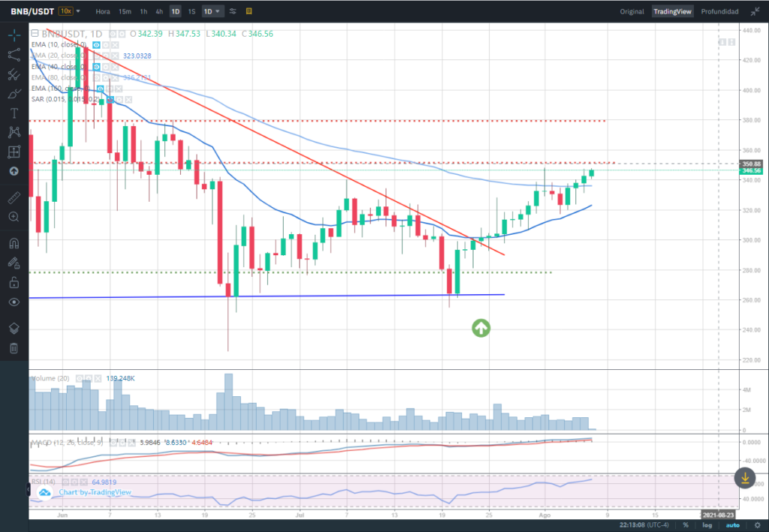Viewport: 769px width, 532px height.
Task: Toggle visibility of the MACD indicator
Action: [113, 443]
